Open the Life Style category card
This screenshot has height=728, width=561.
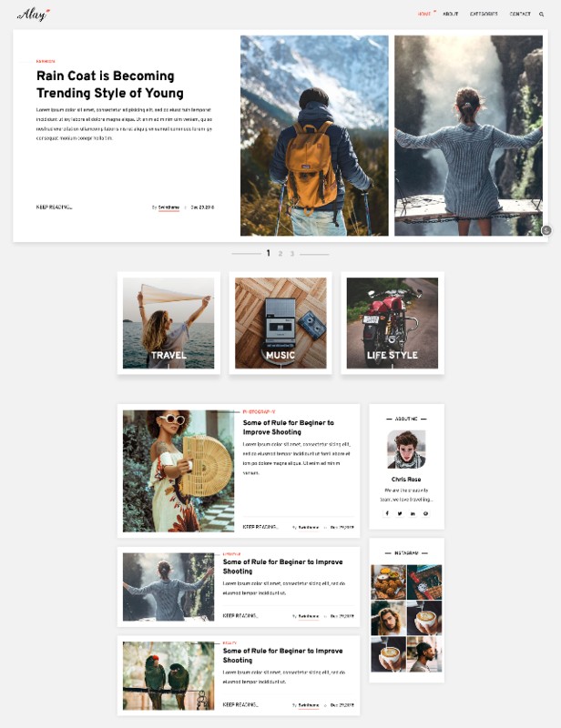(393, 323)
